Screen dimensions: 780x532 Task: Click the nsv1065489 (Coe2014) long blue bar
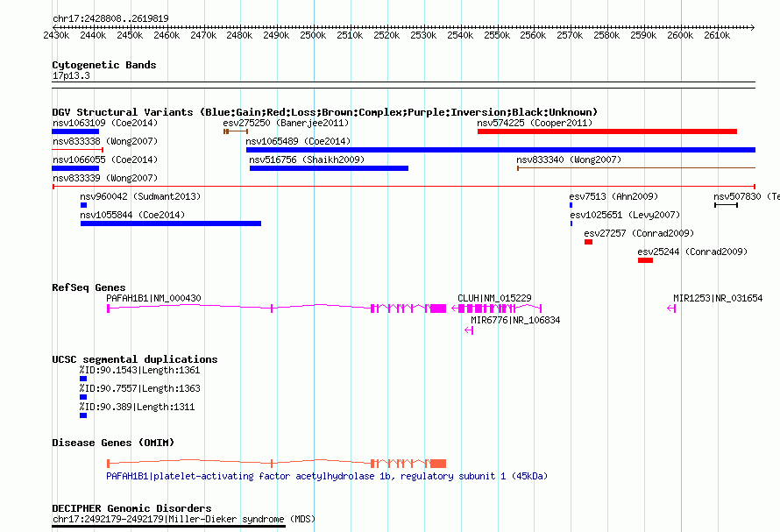(501, 150)
